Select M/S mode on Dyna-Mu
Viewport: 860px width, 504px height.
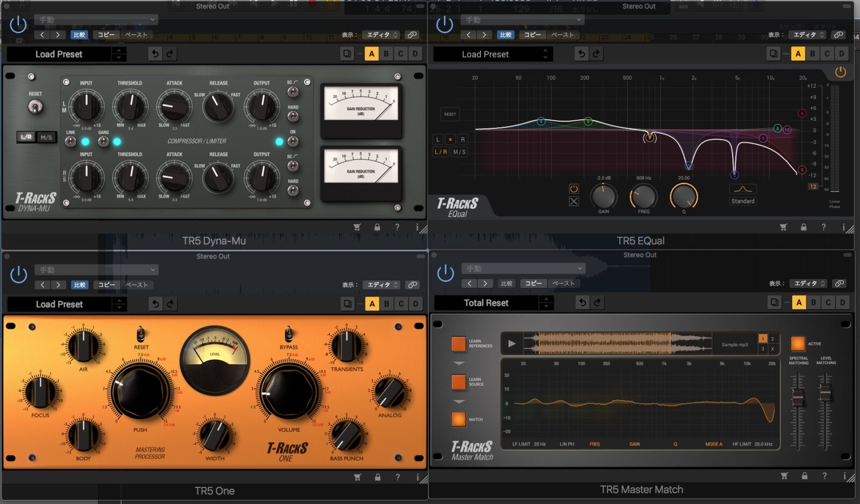(x=47, y=137)
